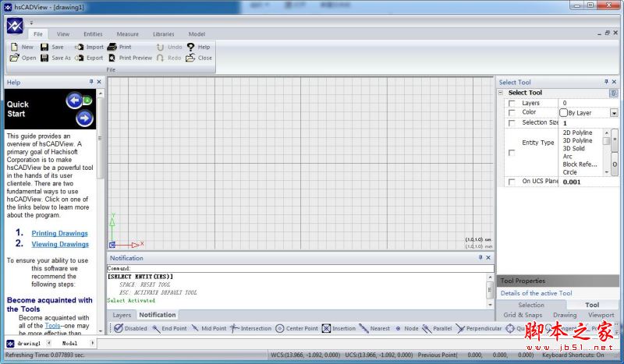Open the Color By Layer dropdown
Image resolution: width=624 pixels, height=364 pixels.
(x=614, y=113)
